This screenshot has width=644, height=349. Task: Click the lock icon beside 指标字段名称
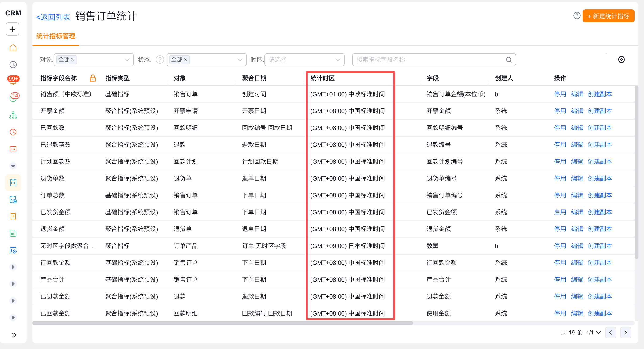click(x=93, y=78)
